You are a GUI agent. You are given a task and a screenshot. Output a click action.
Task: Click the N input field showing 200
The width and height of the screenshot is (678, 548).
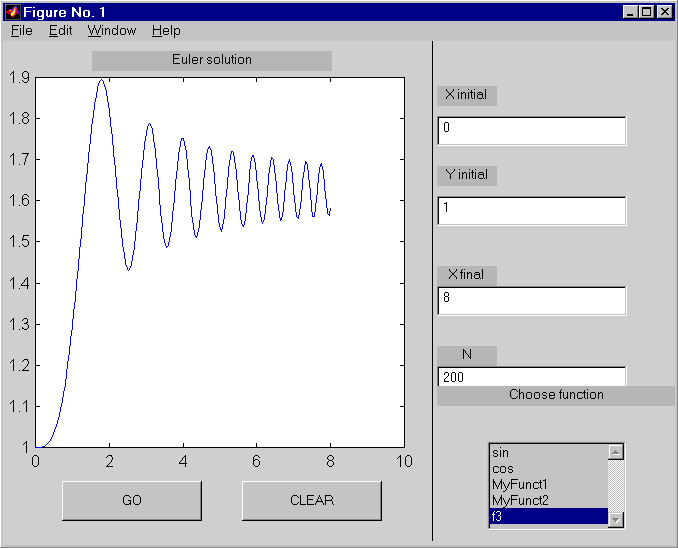click(531, 377)
